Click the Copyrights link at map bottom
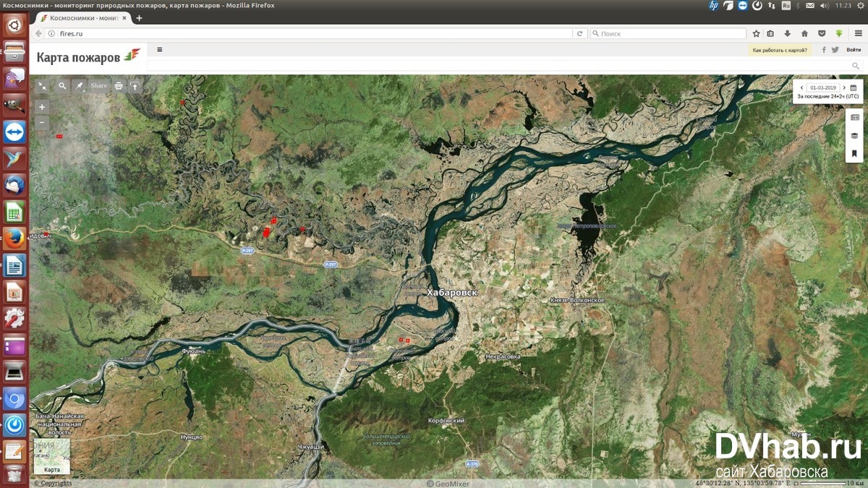Viewport: 868px width, 488px height. pyautogui.click(x=54, y=484)
